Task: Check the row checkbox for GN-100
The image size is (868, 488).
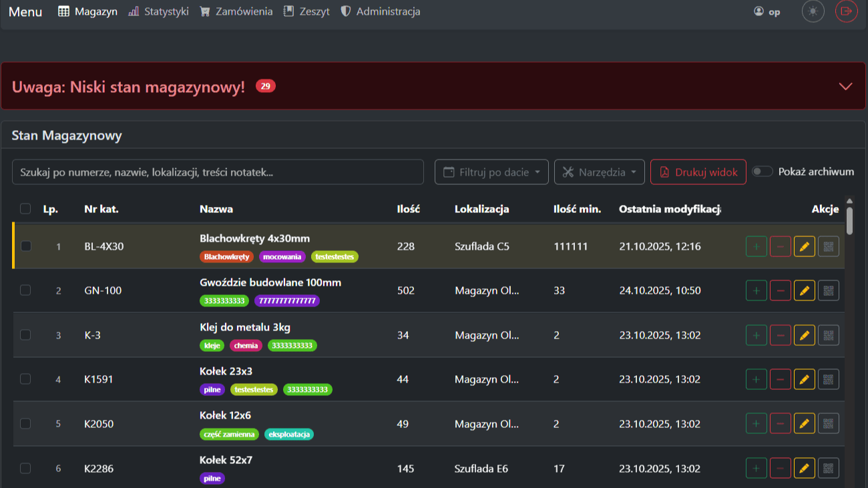Action: tap(25, 290)
